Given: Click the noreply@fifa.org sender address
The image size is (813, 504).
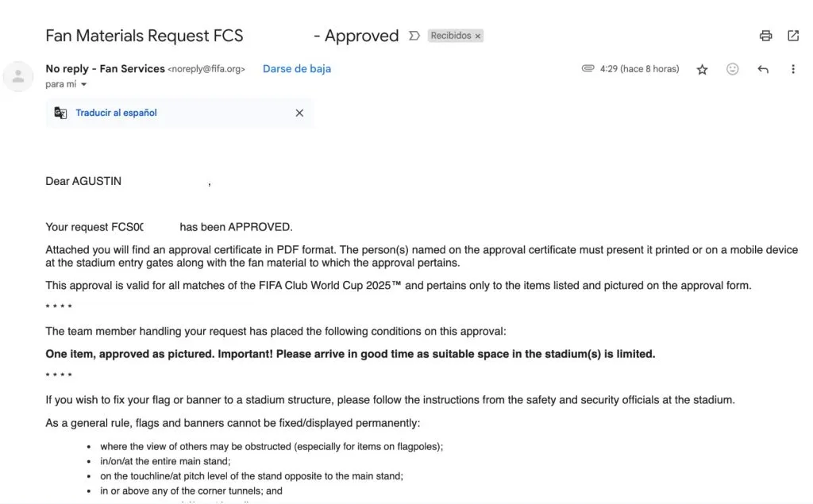Looking at the screenshot, I should (206, 69).
